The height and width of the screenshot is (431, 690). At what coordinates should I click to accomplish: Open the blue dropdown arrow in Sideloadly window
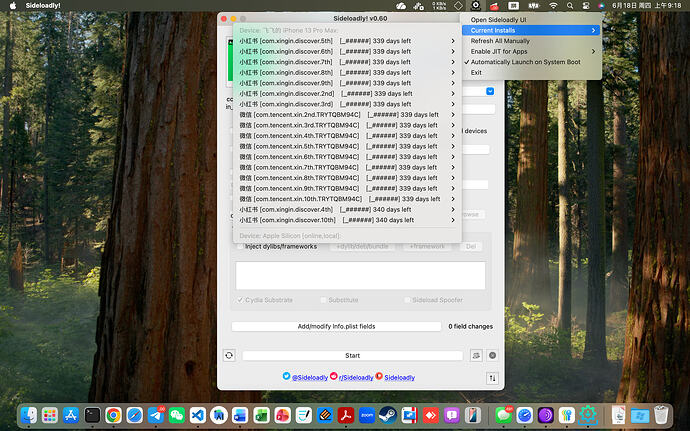tap(490, 91)
